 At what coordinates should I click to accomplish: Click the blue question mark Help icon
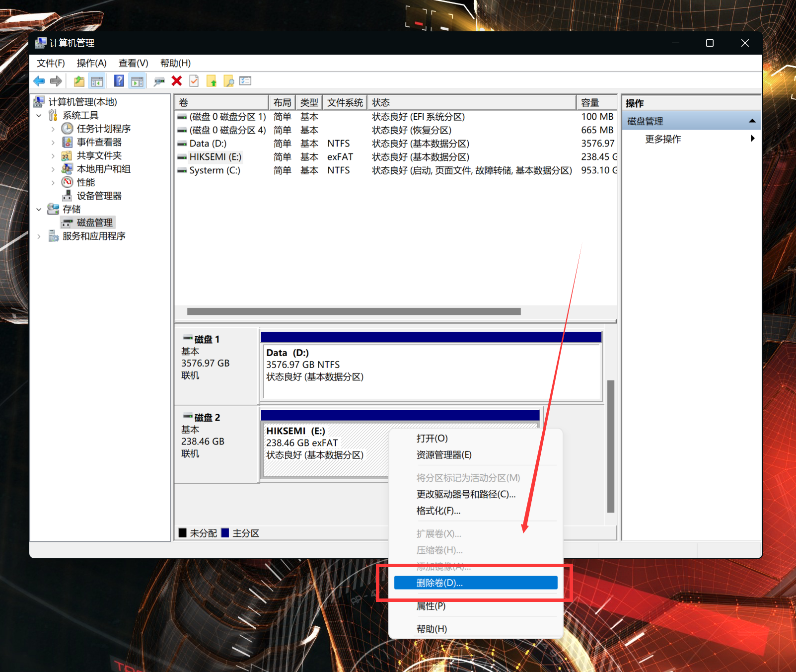(119, 81)
